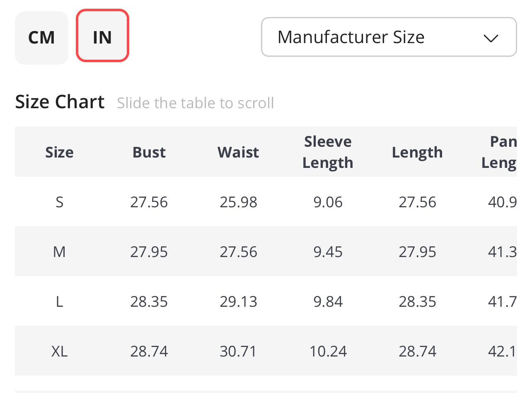The height and width of the screenshot is (393, 532).
Task: Click bust value 27.56 for size S
Action: 149,202
